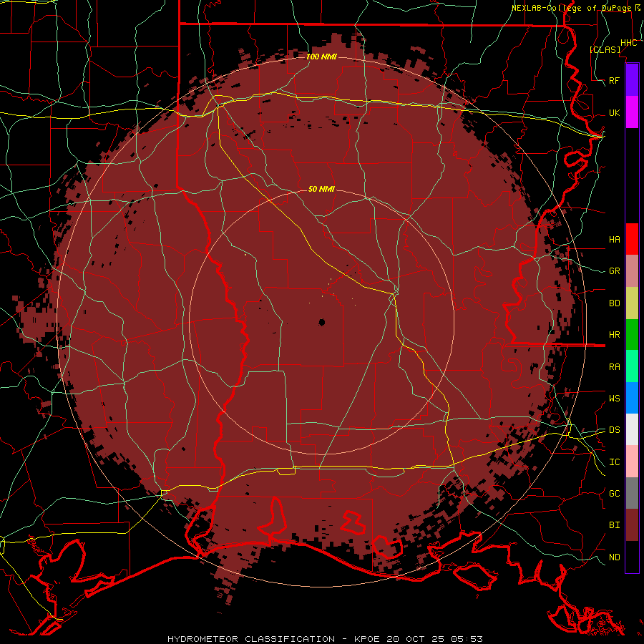Viewport: 644px width, 644px height.
Task: Click the UK legend label
Action: (615, 112)
